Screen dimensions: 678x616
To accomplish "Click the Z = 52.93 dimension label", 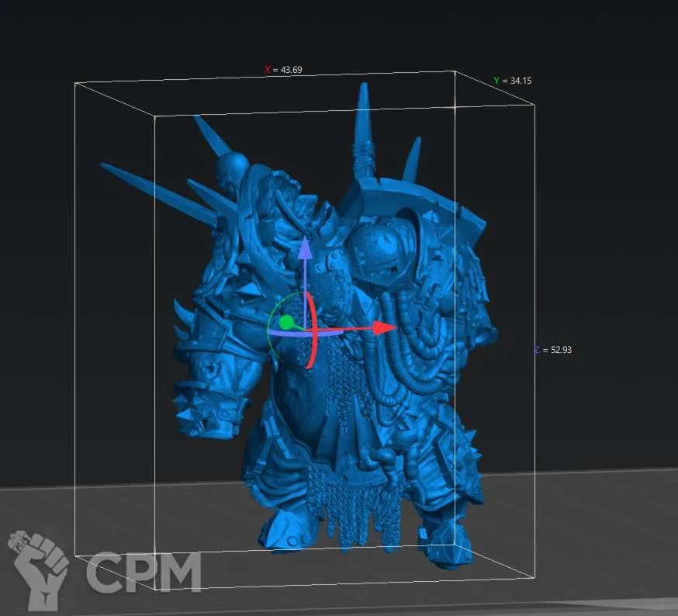I will click(553, 350).
